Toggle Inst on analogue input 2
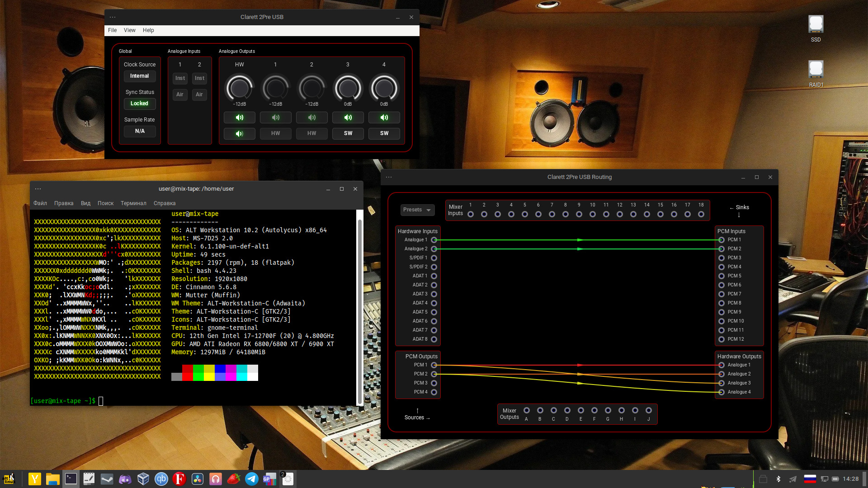 [x=199, y=78]
